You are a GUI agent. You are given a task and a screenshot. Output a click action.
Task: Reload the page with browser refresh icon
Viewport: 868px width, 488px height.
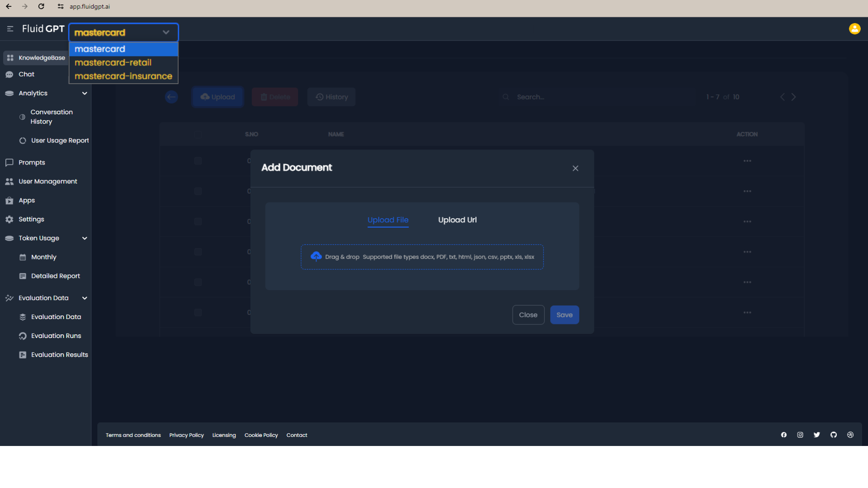(41, 6)
